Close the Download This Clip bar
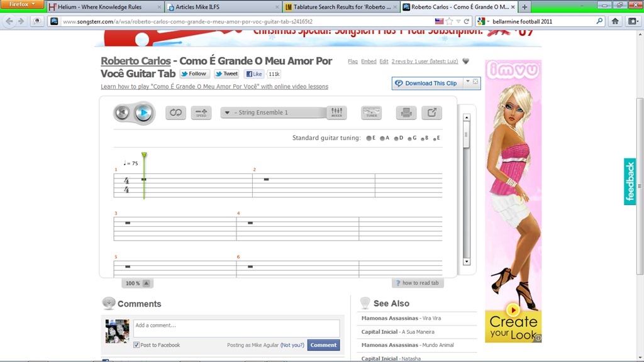Viewport: 644px width, 362px height. (475, 82)
